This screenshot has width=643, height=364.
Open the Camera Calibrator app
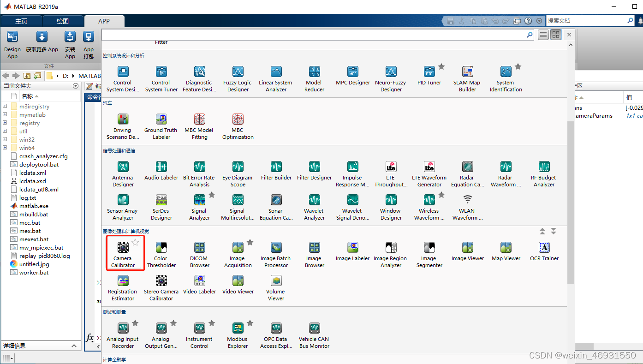coord(123,253)
